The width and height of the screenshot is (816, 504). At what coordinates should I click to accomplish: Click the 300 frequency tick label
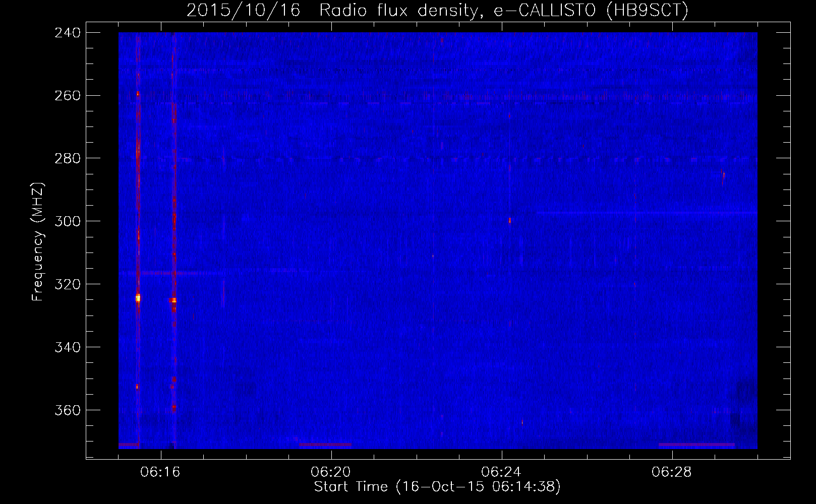click(x=67, y=222)
